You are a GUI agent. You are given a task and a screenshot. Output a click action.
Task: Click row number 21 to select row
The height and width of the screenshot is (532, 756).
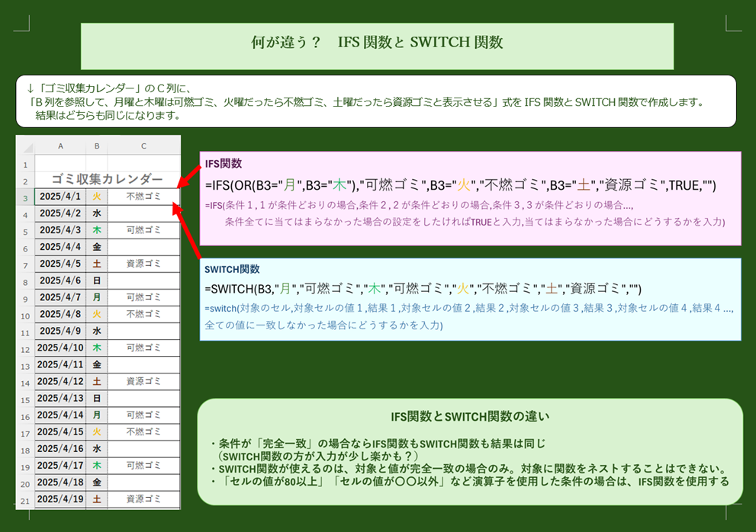coord(25,498)
